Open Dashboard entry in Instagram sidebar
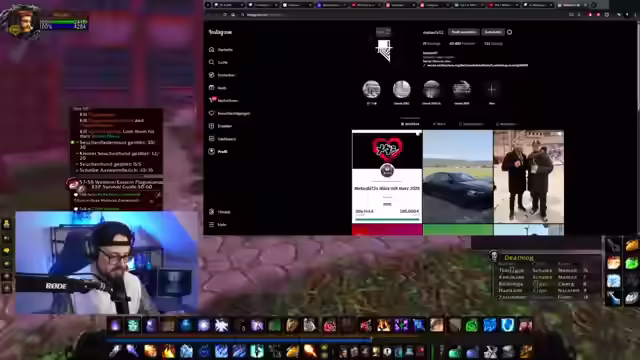The image size is (640, 360). [x=222, y=139]
